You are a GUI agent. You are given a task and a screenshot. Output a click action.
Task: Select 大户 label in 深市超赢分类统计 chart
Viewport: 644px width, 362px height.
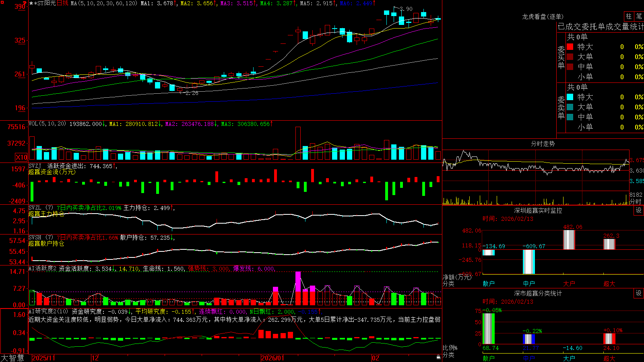click(x=569, y=358)
